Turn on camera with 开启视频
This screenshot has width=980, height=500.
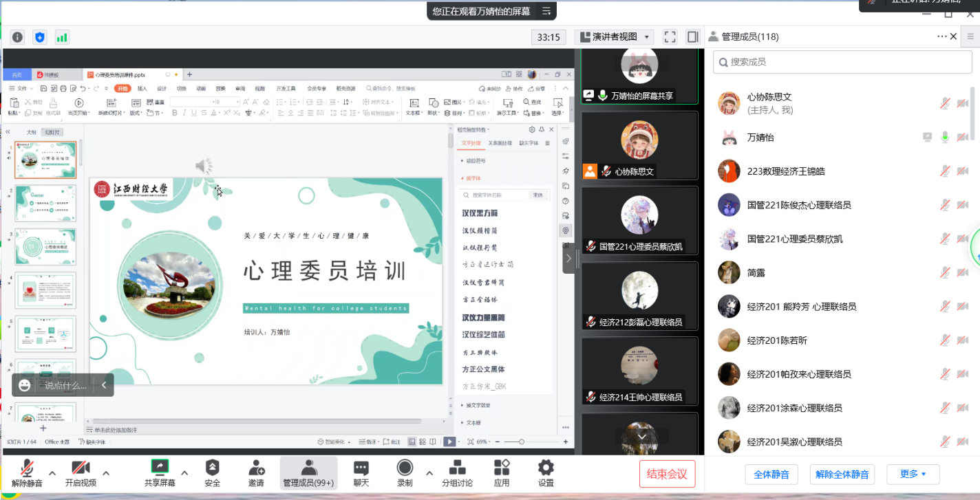(81, 473)
